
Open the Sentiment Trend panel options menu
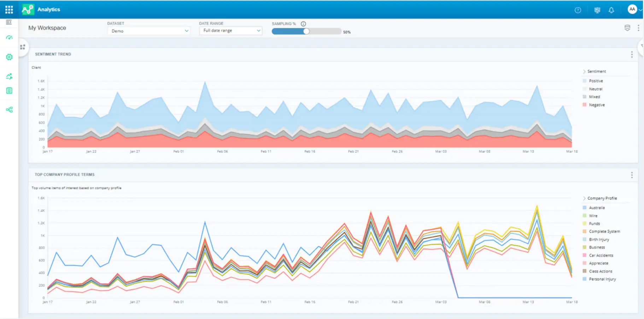[632, 54]
